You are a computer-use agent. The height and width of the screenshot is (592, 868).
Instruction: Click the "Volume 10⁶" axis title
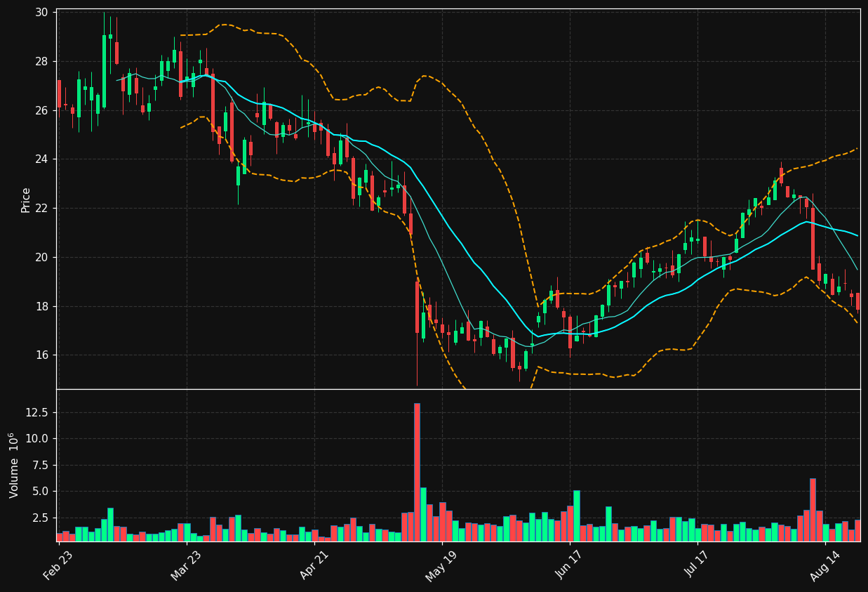pos(14,465)
